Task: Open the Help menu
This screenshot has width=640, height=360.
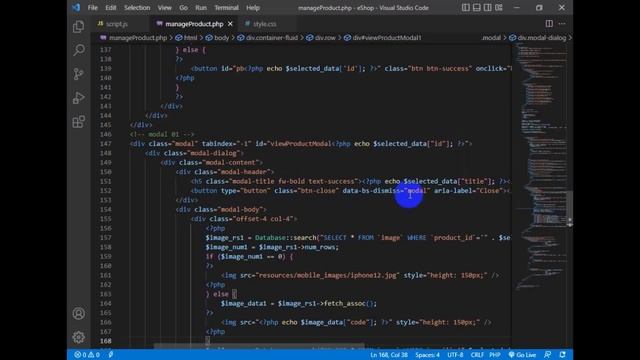Action: pos(253,8)
